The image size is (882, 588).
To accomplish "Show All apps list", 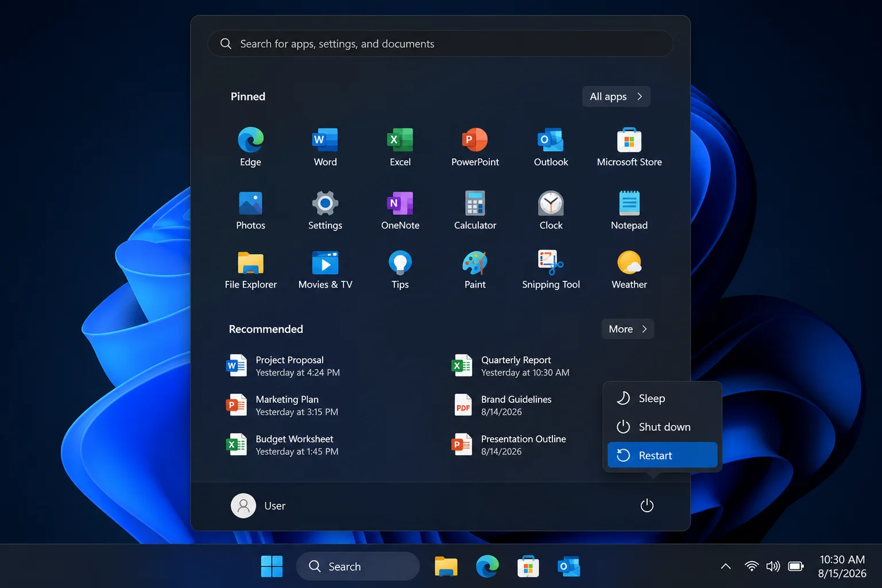I will click(616, 96).
